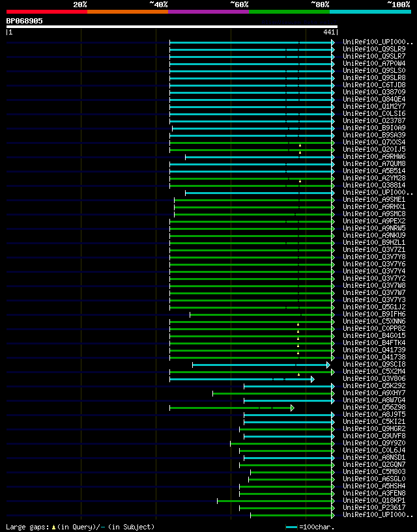Open the UniRef100_Q9SLR8 hit
417x532 pixels.
point(374,77)
